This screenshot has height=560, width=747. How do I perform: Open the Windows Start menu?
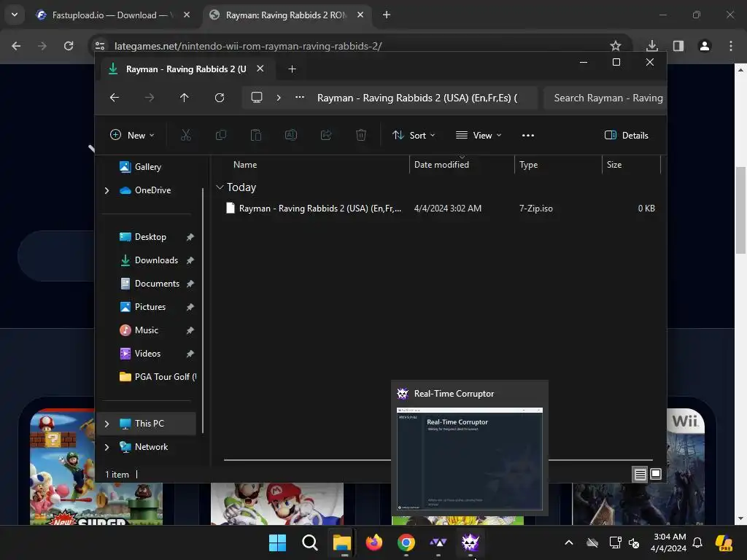point(277,542)
